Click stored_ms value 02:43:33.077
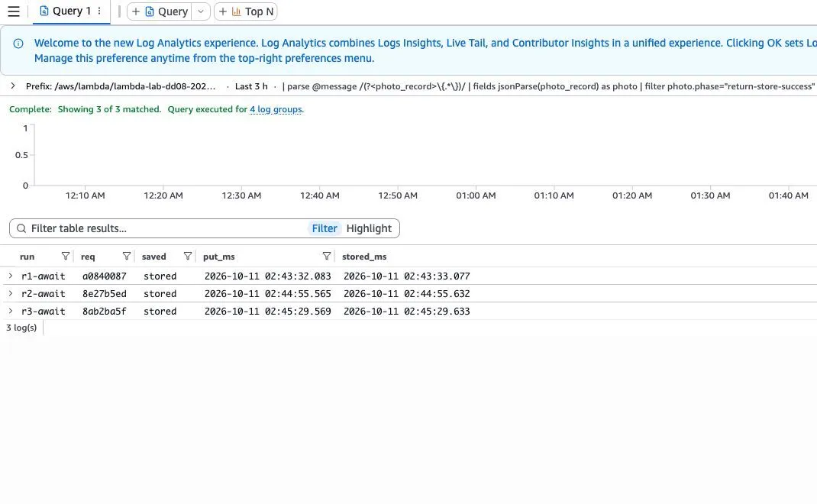 (x=406, y=276)
